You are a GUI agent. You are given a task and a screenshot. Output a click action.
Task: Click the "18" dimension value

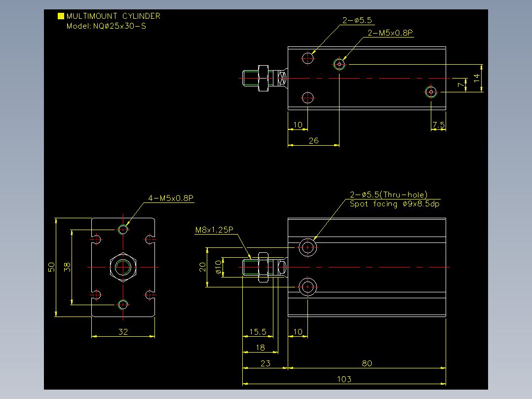pos(260,347)
